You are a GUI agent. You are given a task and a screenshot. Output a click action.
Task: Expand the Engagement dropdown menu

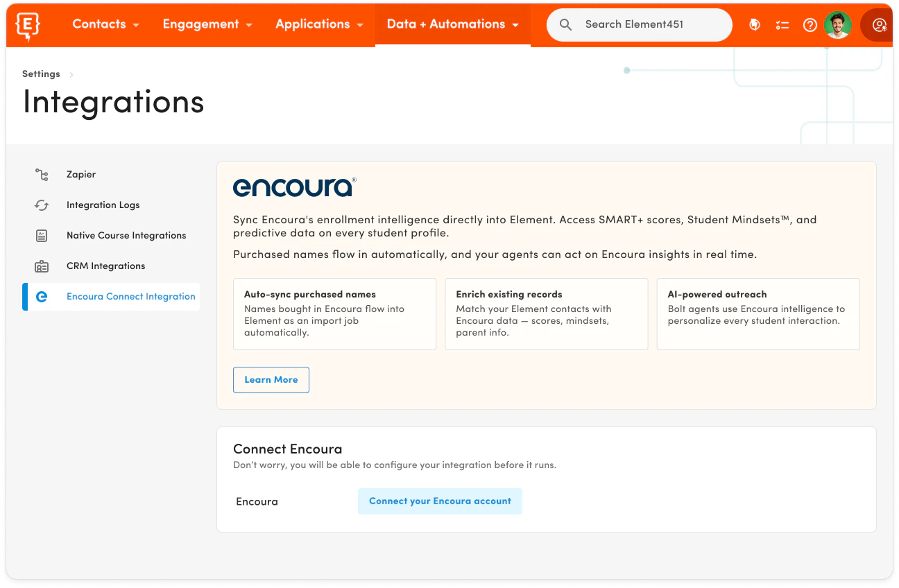tap(207, 24)
